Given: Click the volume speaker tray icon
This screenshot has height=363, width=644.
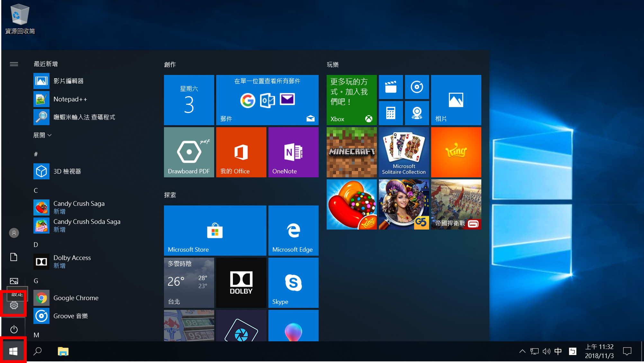Looking at the screenshot, I should point(546,351).
